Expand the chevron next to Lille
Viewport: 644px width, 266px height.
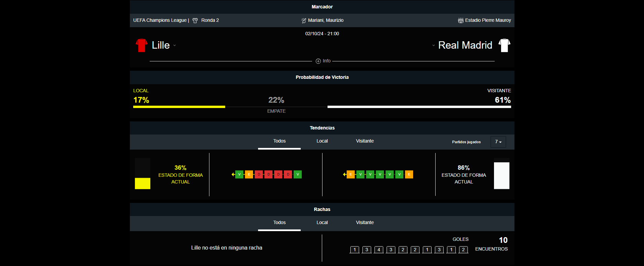(x=175, y=46)
